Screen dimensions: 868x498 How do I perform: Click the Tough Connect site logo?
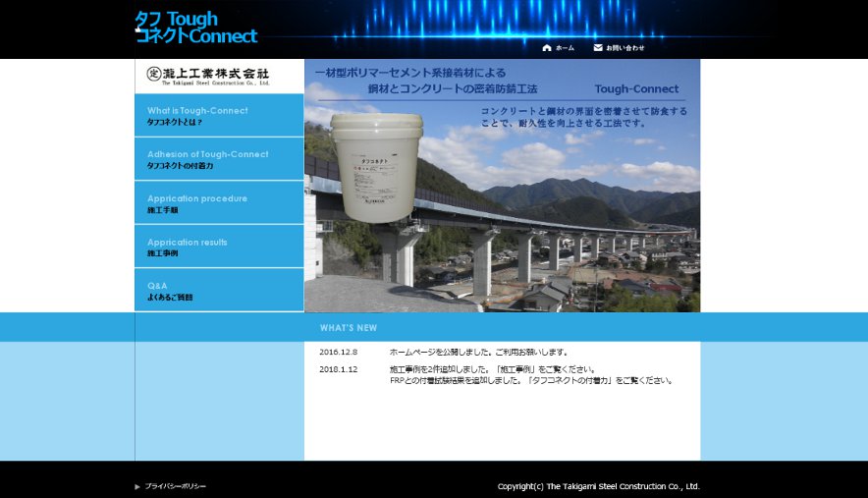click(x=196, y=28)
